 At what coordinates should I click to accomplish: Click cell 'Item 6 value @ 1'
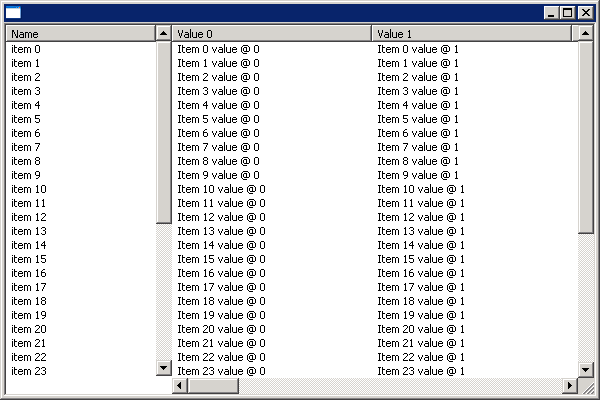(418, 133)
